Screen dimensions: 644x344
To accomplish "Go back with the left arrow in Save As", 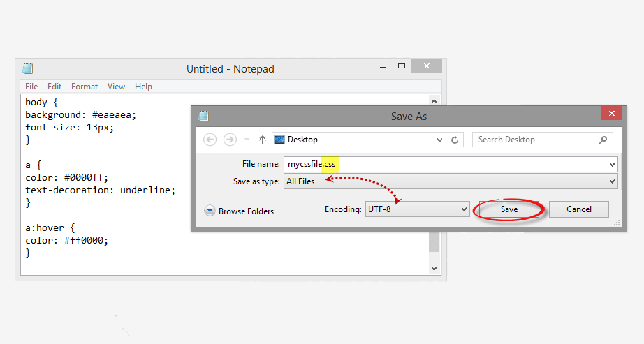I will click(x=210, y=140).
